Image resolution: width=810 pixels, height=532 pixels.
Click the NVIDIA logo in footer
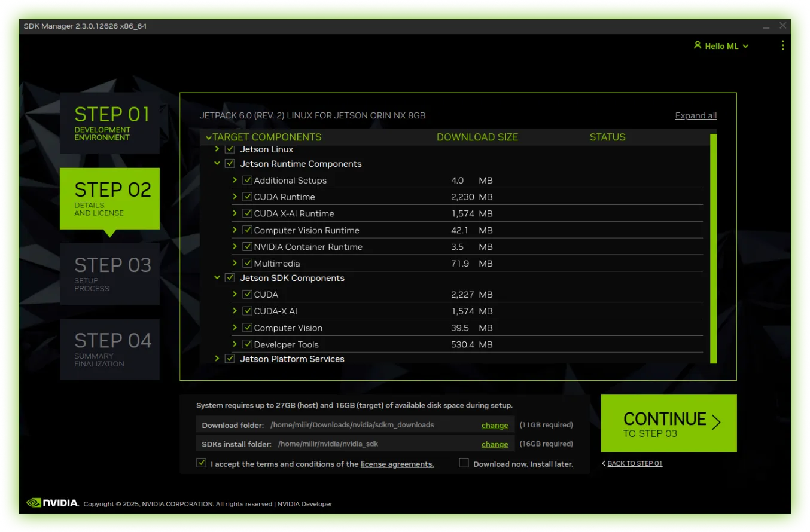click(x=53, y=503)
